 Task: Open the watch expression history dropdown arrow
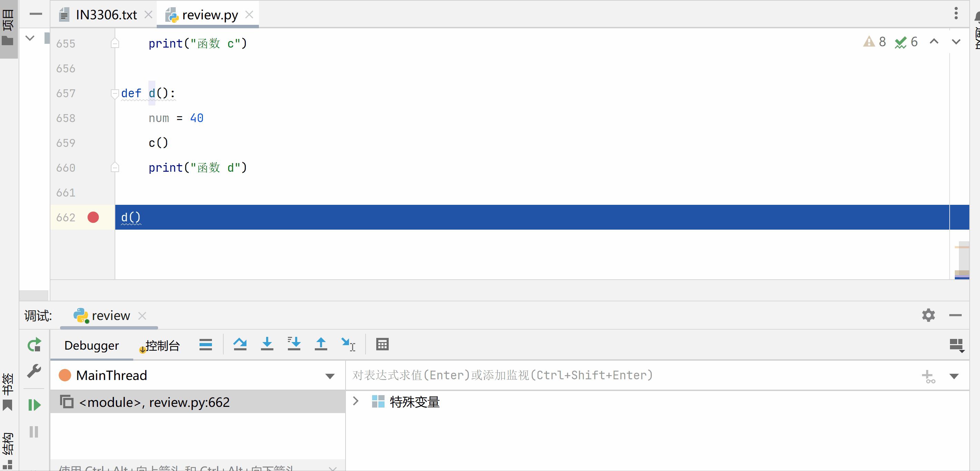(x=954, y=376)
